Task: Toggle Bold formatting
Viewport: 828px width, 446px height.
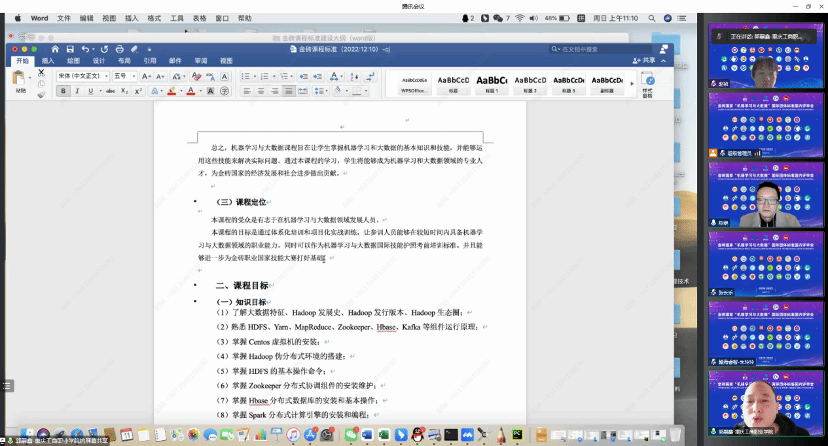Action: click(x=62, y=91)
